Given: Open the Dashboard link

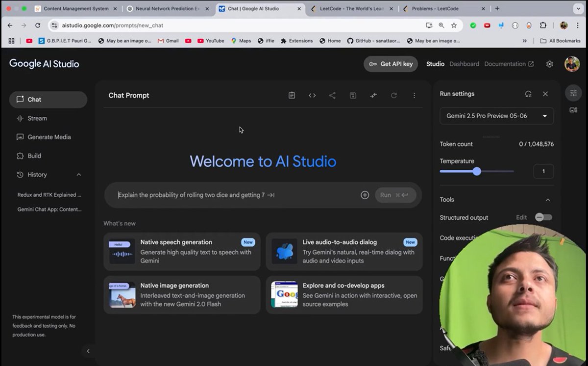Looking at the screenshot, I should pyautogui.click(x=464, y=64).
